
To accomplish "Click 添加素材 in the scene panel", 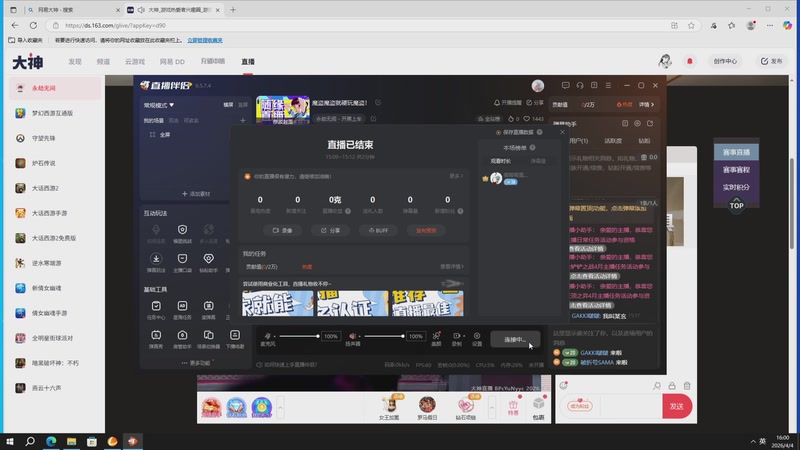I will [x=196, y=194].
